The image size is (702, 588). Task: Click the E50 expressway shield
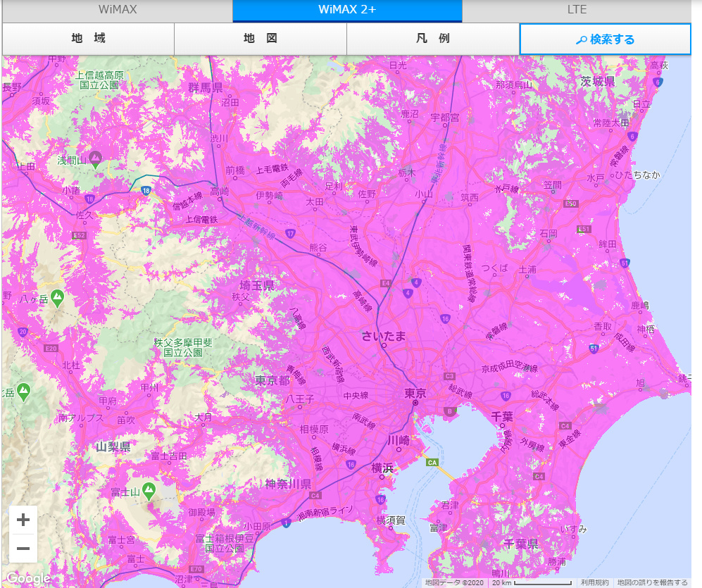coord(571,204)
